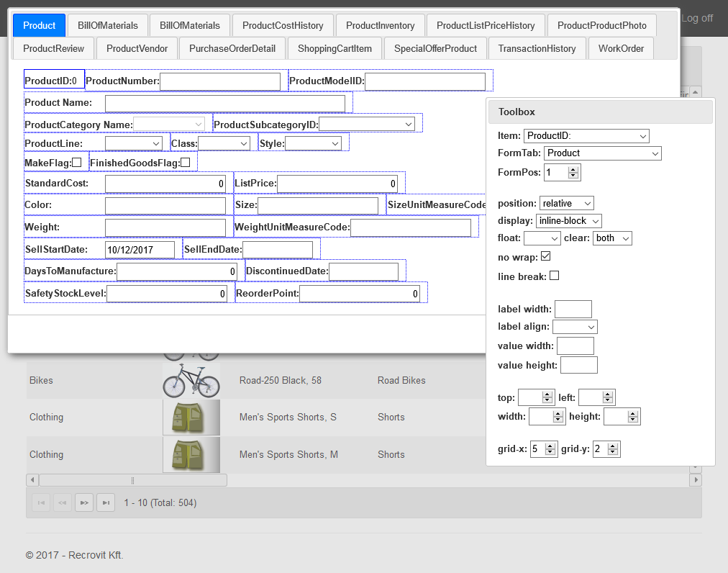
Task: Open the WorkOrder tab
Action: point(620,49)
